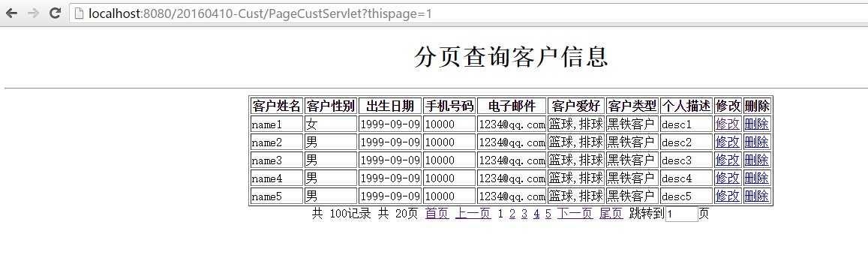868x273 pixels.
Task: Click 客户类型 column header
Action: click(x=632, y=106)
